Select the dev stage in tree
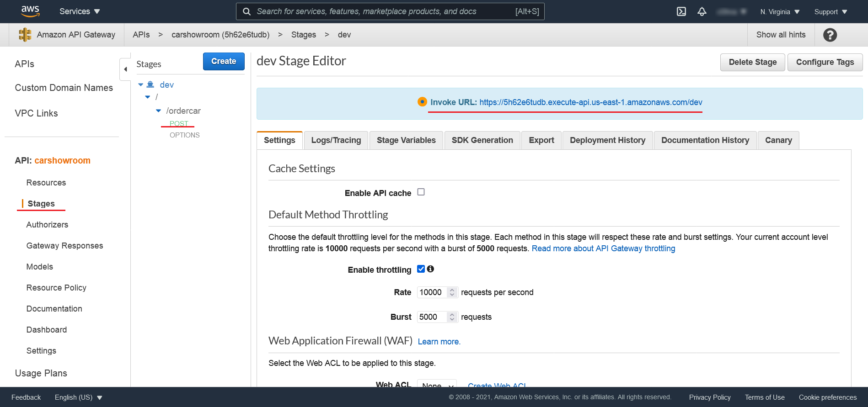 [x=167, y=85]
